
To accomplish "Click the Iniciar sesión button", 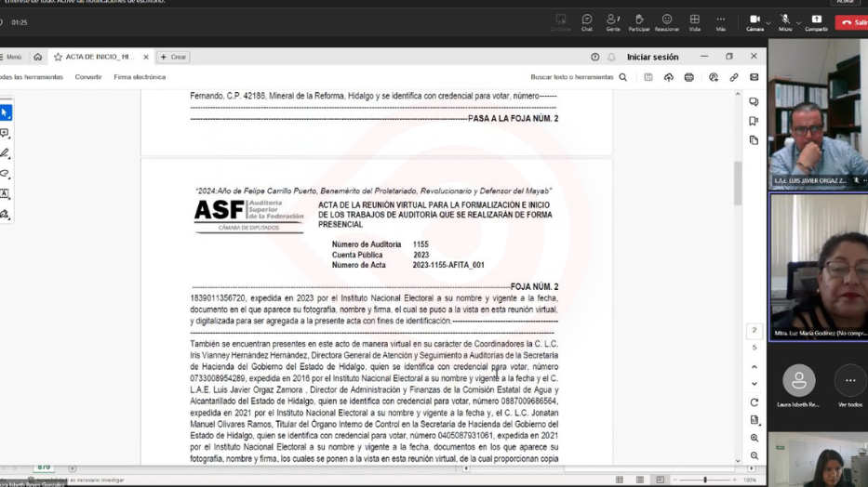I will click(x=652, y=57).
